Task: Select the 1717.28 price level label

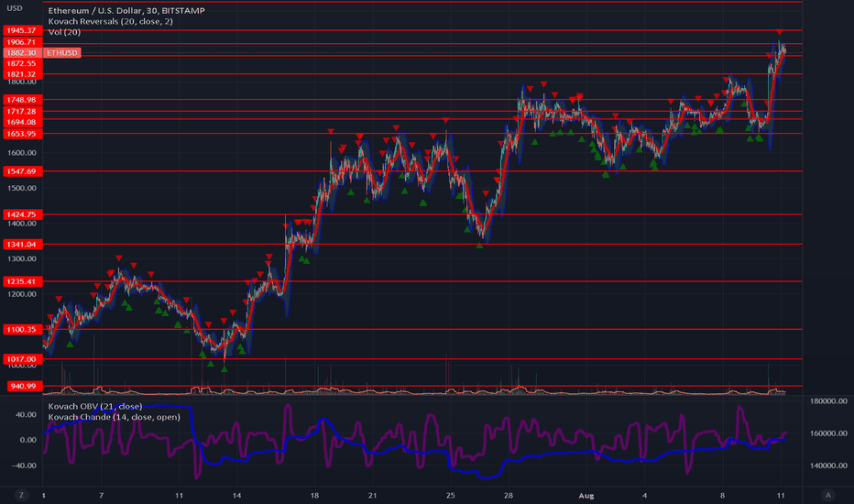Action: tap(22, 111)
